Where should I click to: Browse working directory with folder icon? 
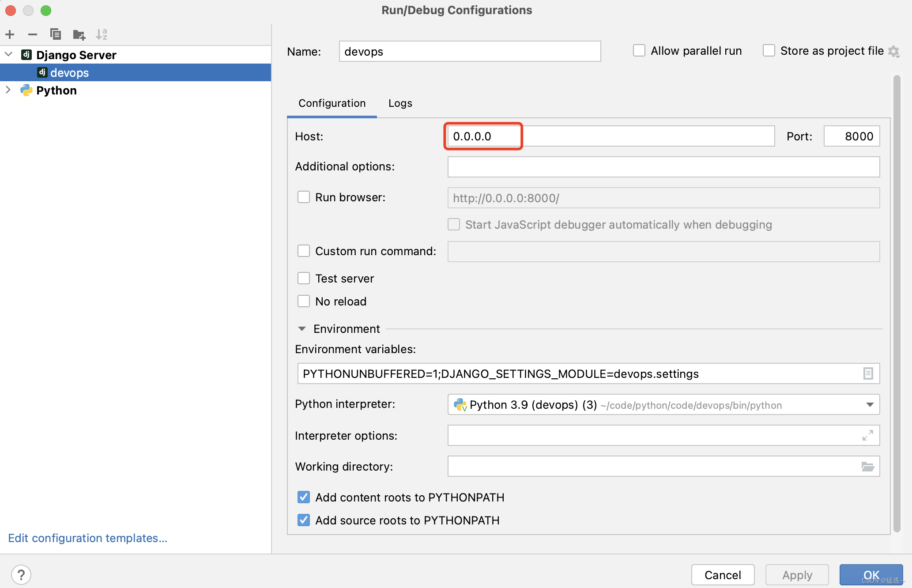pos(868,467)
